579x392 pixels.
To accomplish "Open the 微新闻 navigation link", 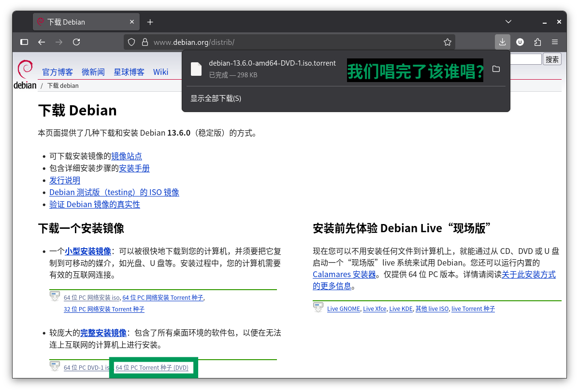I will (x=93, y=72).
